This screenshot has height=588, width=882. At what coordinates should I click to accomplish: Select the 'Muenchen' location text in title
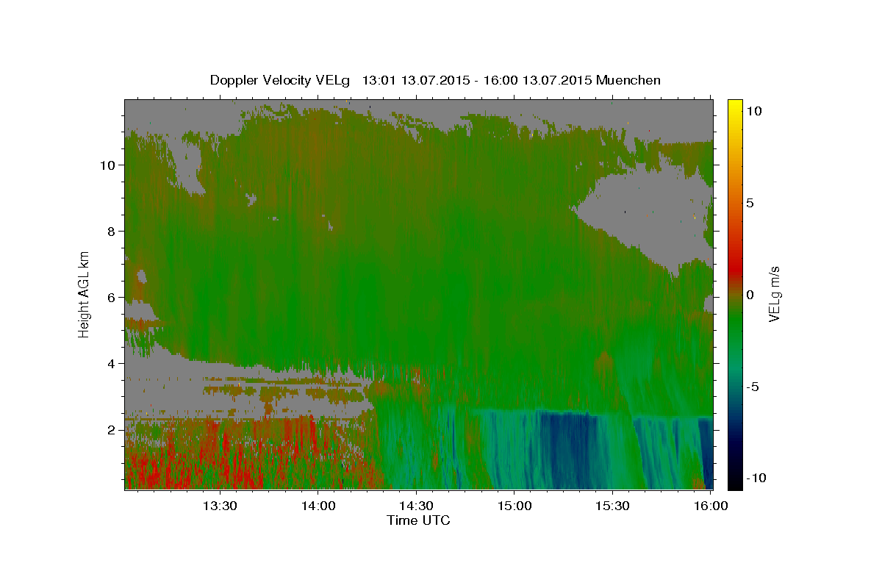pos(628,80)
